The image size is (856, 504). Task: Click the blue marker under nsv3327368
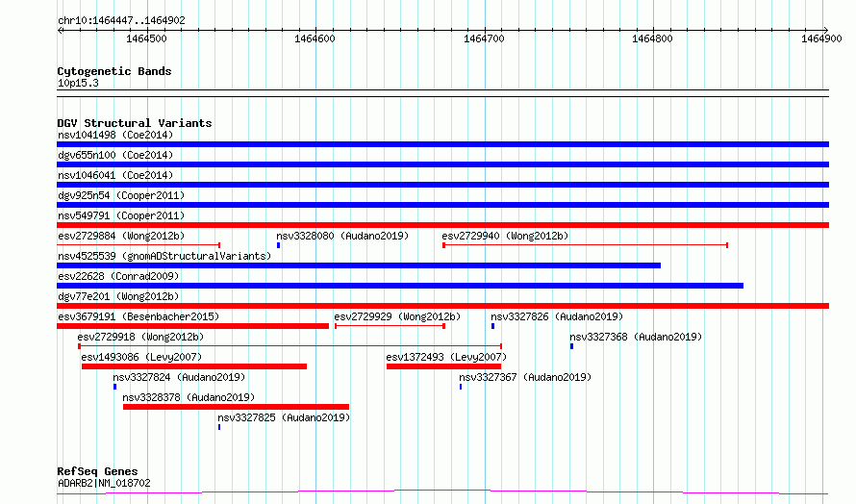(x=571, y=346)
